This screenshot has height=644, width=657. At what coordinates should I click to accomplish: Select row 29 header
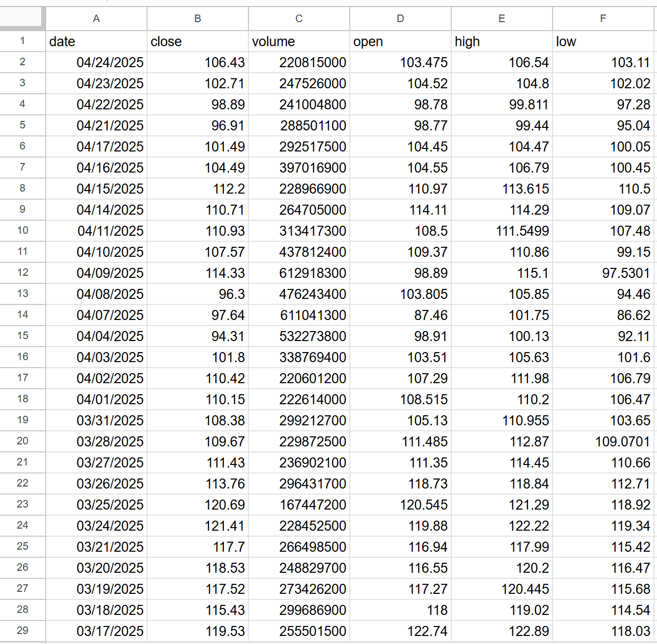[23, 631]
